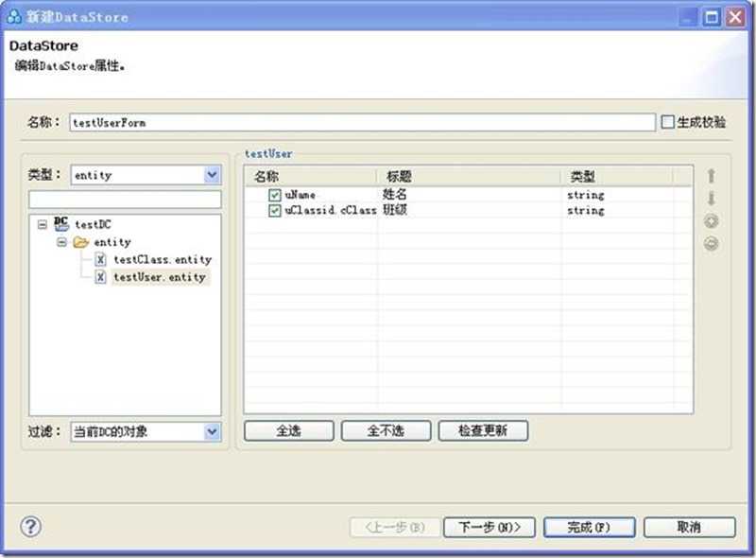Select testClass.entity in the tree
This screenshot has height=558, width=756.
[163, 260]
